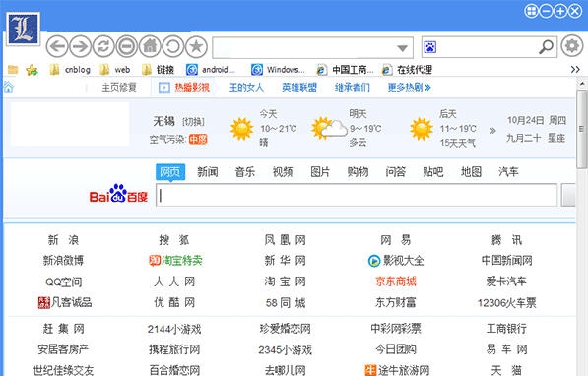The width and height of the screenshot is (588, 376).
Task: Go back with the left arrow button
Action: pyautogui.click(x=57, y=47)
